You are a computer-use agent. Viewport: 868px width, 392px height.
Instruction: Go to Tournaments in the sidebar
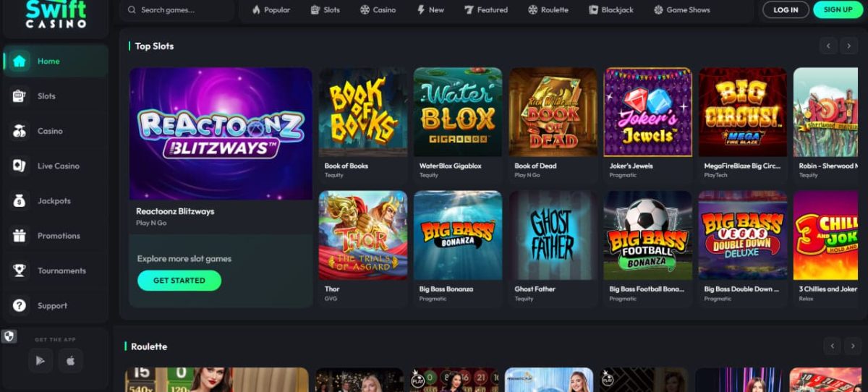coord(56,270)
